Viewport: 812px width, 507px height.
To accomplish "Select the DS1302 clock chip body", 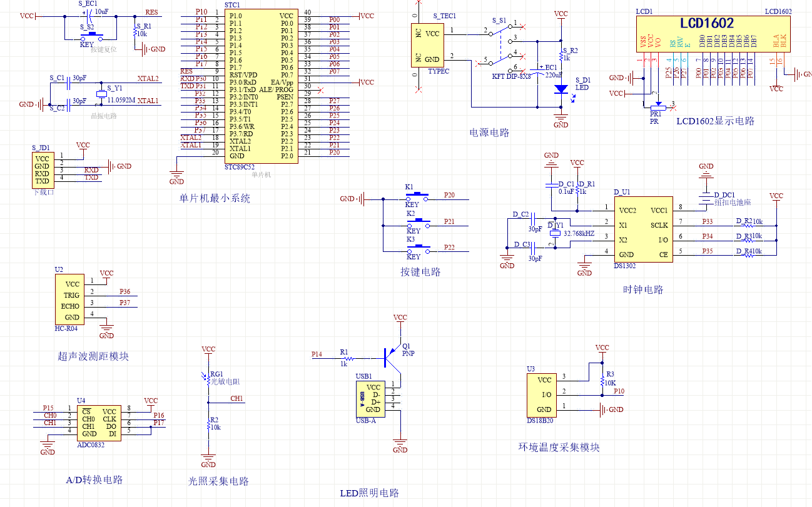I will click(x=643, y=229).
